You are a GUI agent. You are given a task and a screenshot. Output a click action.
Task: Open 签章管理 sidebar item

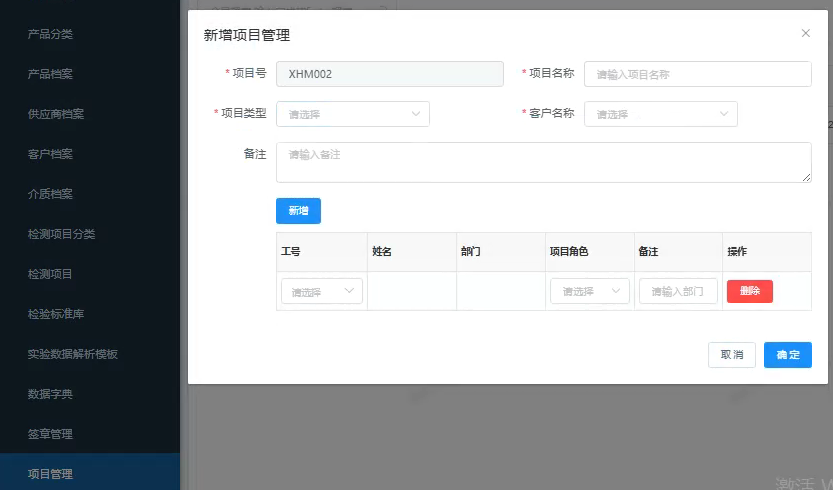click(50, 434)
